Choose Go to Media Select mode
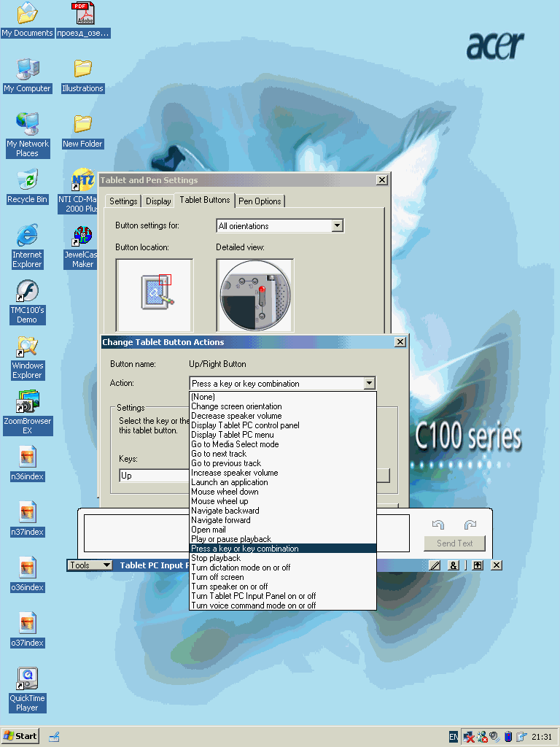Screen dimensions: 560x747 (x=282, y=444)
